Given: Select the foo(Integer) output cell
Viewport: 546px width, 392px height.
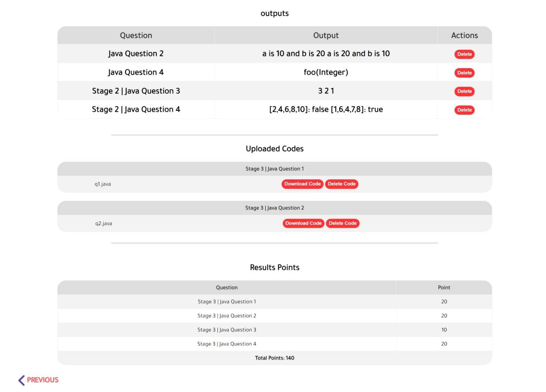Looking at the screenshot, I should point(326,72).
